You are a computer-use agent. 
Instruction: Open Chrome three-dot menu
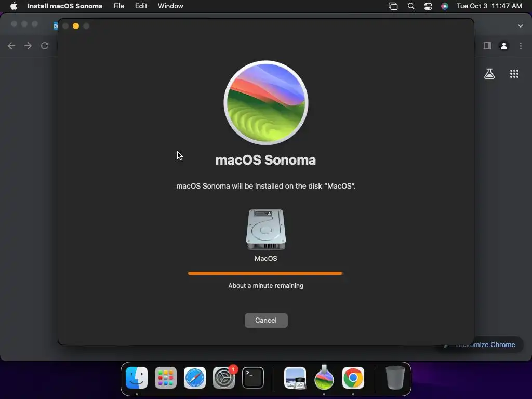521,46
